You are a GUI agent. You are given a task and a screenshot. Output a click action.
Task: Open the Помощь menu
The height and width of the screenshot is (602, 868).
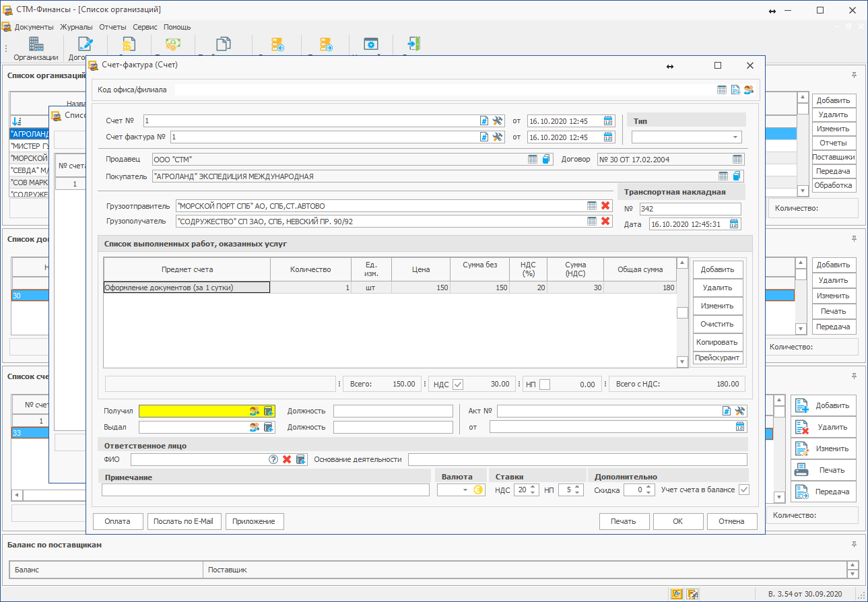(177, 27)
